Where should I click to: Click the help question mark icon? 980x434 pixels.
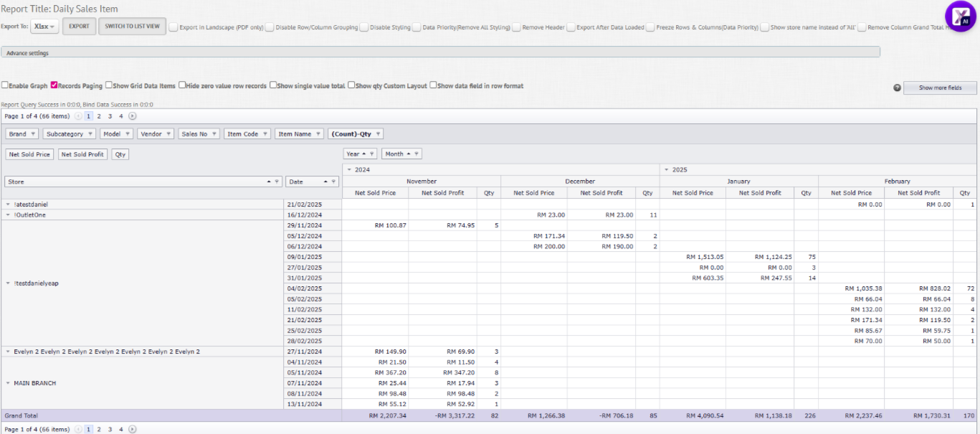coord(897,88)
